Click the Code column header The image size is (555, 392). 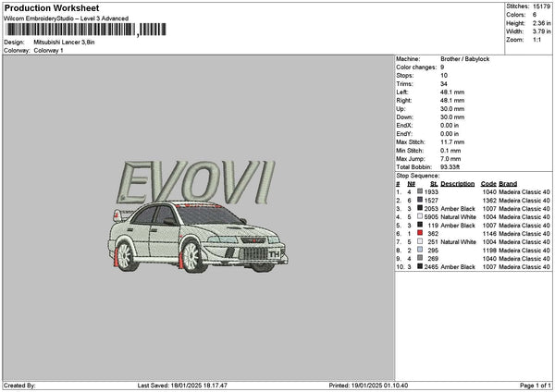(488, 184)
